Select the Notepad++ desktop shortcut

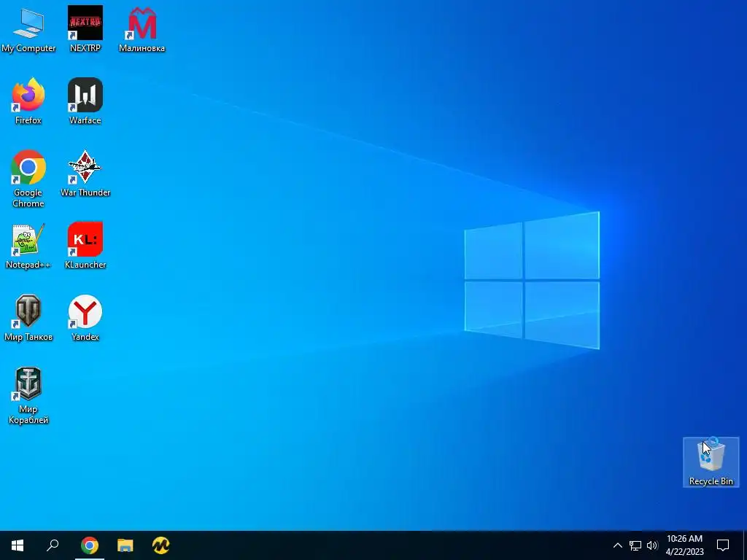click(28, 246)
